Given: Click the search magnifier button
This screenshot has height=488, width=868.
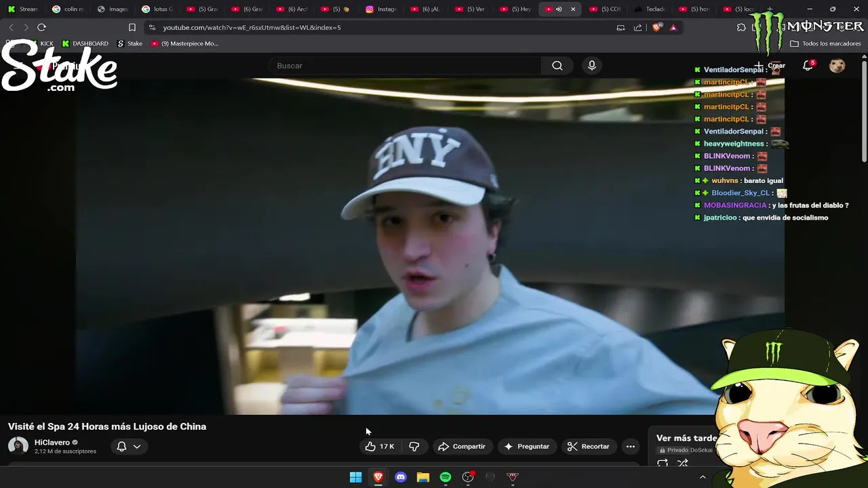Looking at the screenshot, I should click(557, 66).
